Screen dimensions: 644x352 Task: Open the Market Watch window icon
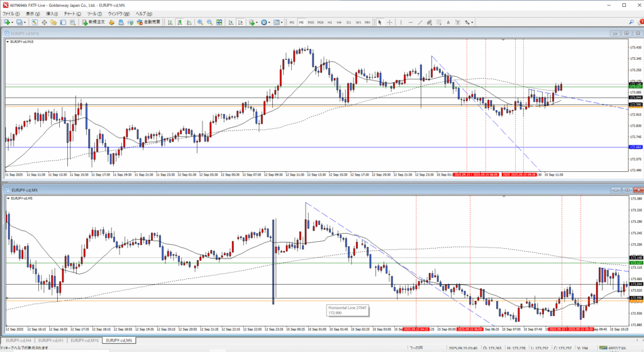tap(35, 22)
